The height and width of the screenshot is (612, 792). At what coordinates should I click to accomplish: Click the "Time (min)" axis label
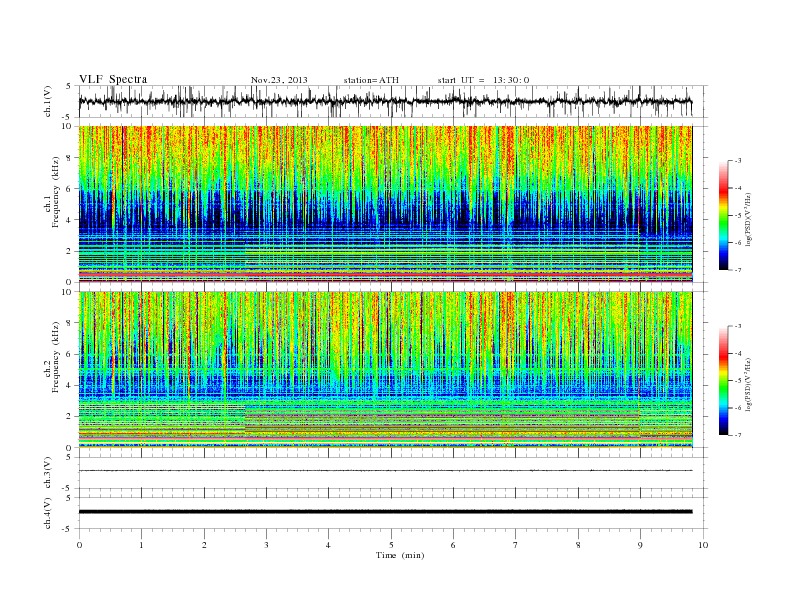pos(400,555)
